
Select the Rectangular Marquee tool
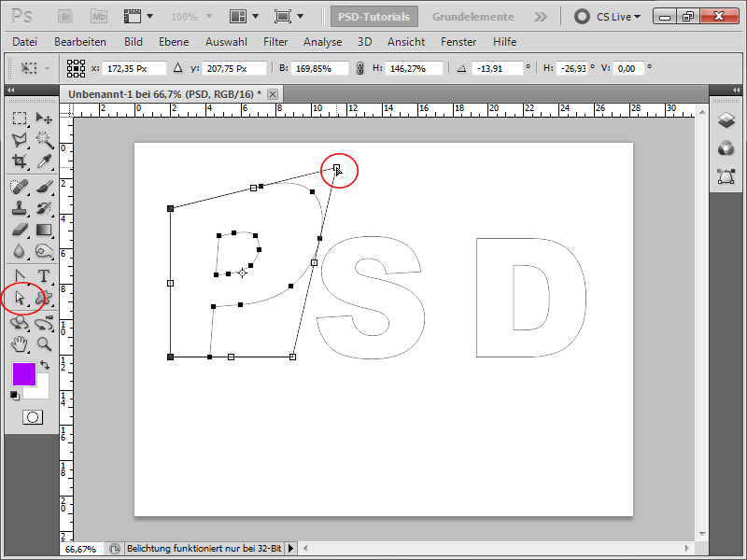(x=19, y=118)
